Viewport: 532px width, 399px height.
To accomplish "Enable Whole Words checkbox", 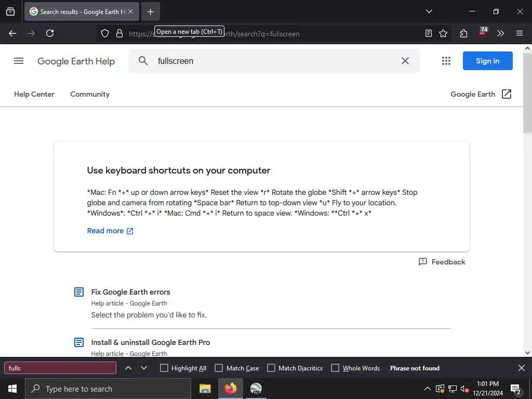I will (x=335, y=368).
